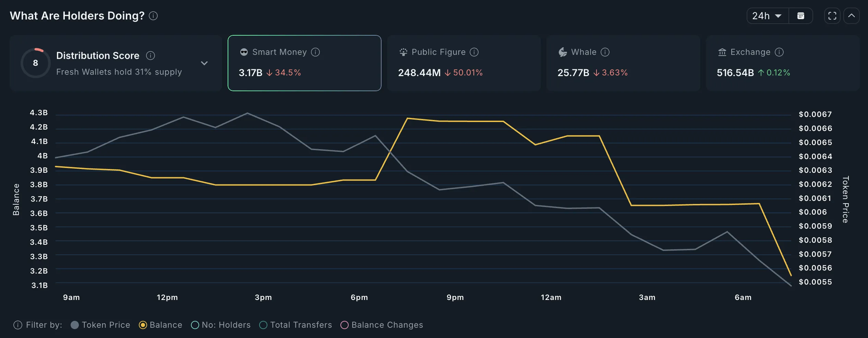Click the Distribution Score gauge ring
The image size is (868, 338).
point(35,63)
